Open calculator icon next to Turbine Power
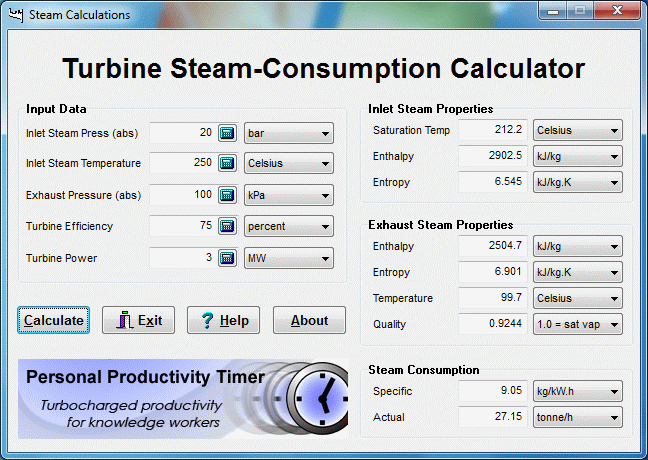Viewport: 648px width, 460px height. tap(227, 258)
